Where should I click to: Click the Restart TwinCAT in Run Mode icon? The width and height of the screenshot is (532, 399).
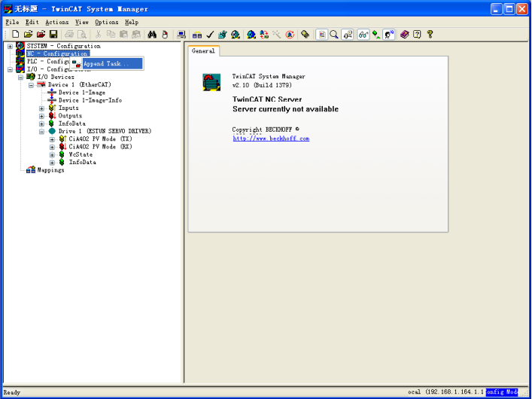[x=235, y=35]
